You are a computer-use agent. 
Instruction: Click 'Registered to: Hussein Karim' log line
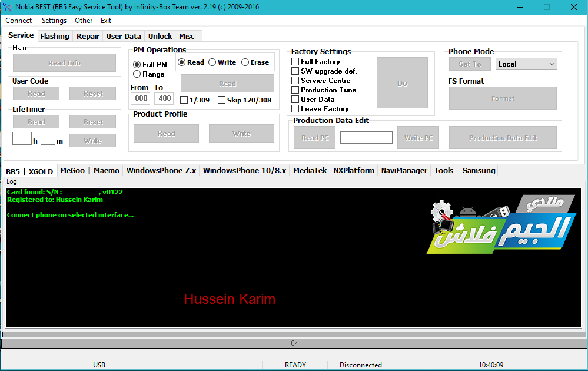[x=55, y=200]
